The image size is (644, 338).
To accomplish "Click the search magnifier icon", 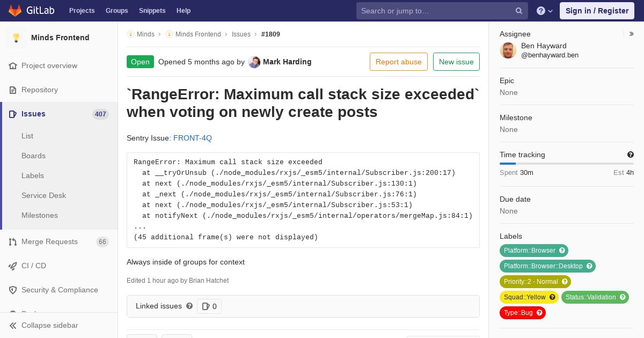I will (x=519, y=11).
